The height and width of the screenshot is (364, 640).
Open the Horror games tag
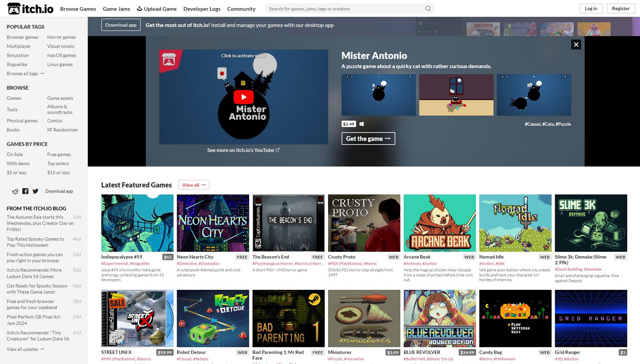click(61, 38)
